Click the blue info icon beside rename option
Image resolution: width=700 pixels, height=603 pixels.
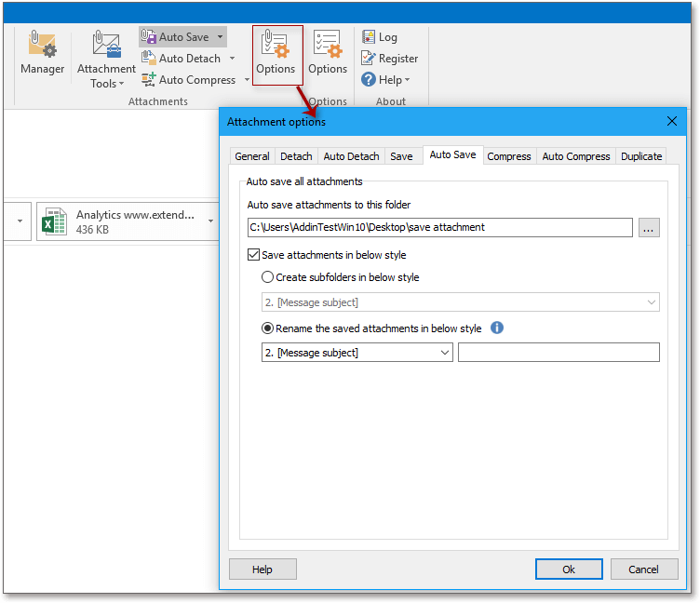tap(497, 328)
